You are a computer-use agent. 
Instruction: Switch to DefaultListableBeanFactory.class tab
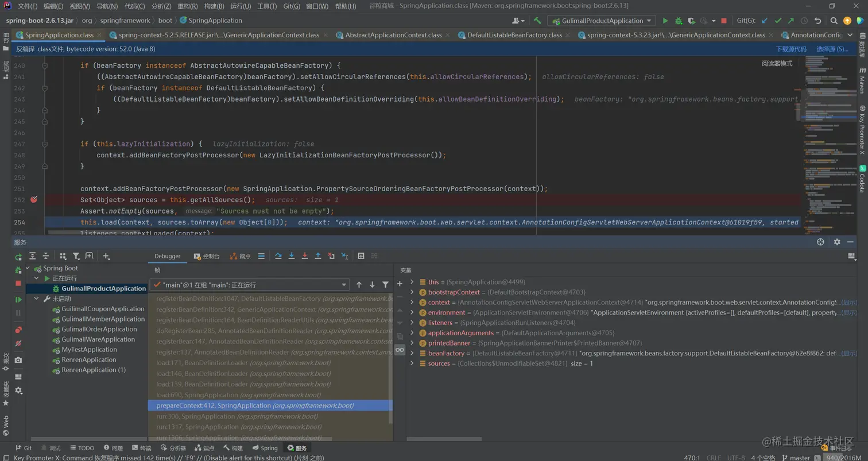coord(514,35)
